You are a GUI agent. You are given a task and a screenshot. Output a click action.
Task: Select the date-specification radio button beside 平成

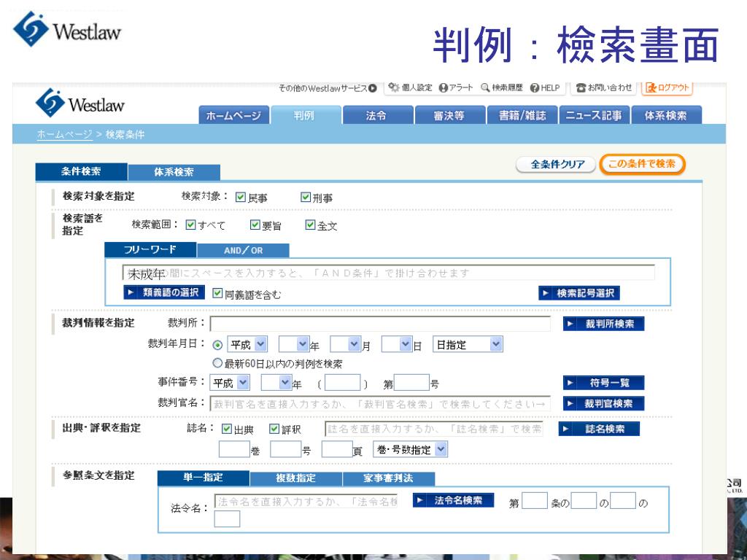(x=217, y=345)
